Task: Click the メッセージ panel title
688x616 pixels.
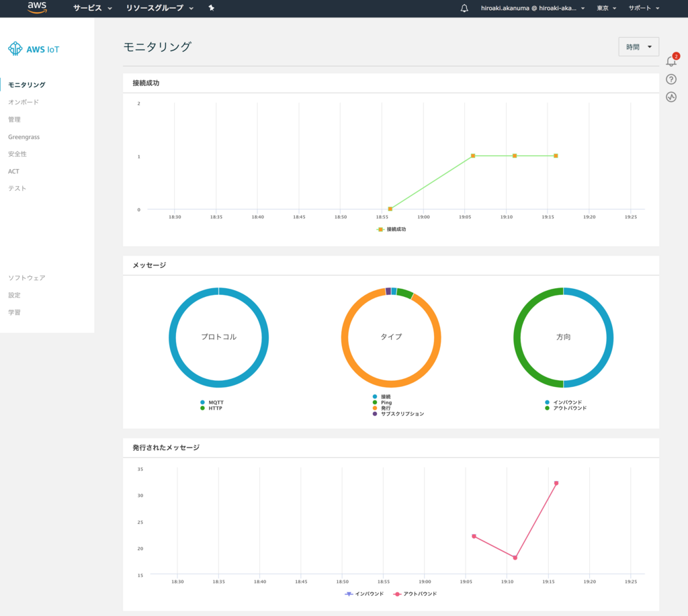Action: pyautogui.click(x=149, y=265)
